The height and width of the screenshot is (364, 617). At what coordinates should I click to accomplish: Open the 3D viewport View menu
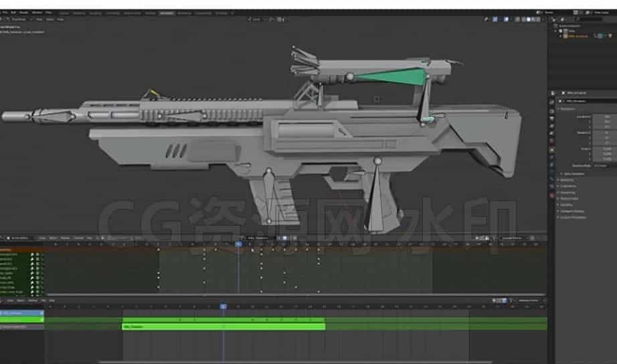point(39,19)
